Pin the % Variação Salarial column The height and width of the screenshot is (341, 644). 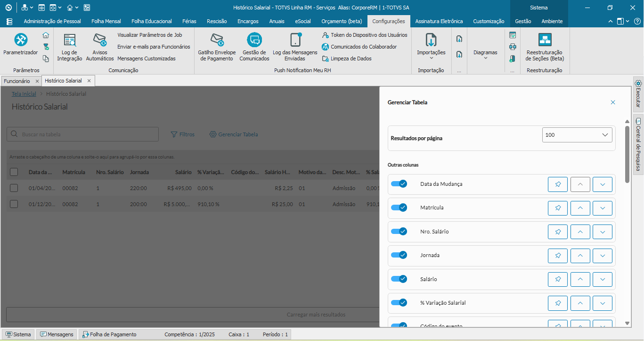coord(558,303)
